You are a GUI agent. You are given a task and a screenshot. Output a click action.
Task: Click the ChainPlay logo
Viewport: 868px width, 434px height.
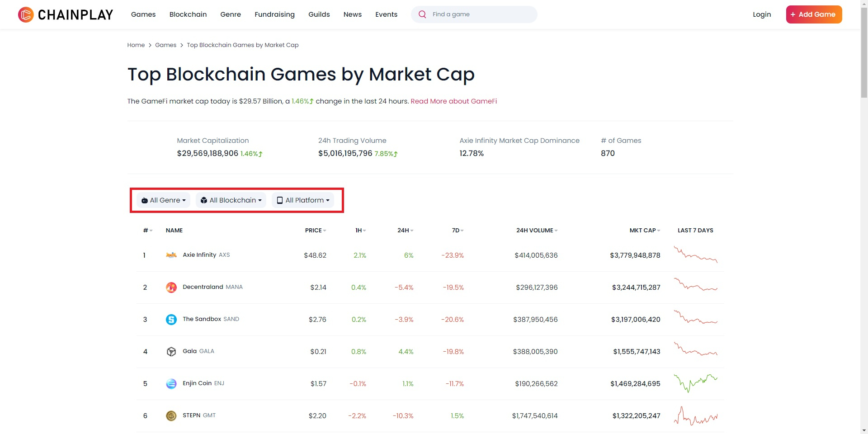pyautogui.click(x=66, y=14)
